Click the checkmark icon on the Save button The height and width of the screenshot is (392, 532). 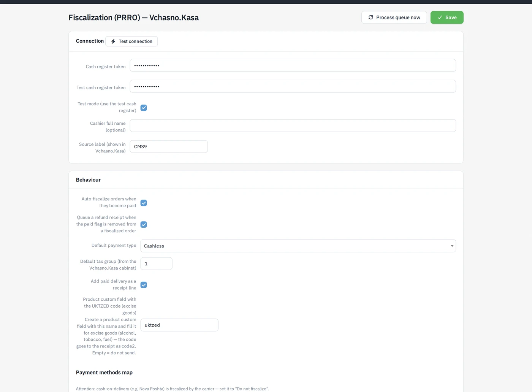[440, 17]
